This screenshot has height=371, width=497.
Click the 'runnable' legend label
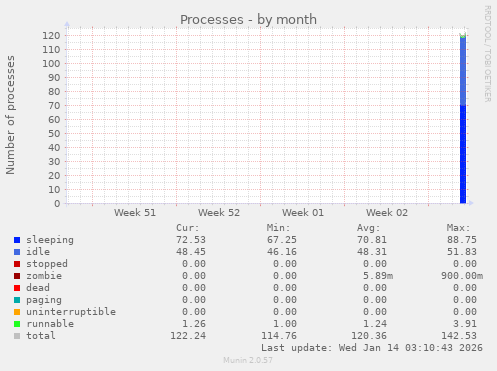pyautogui.click(x=50, y=324)
